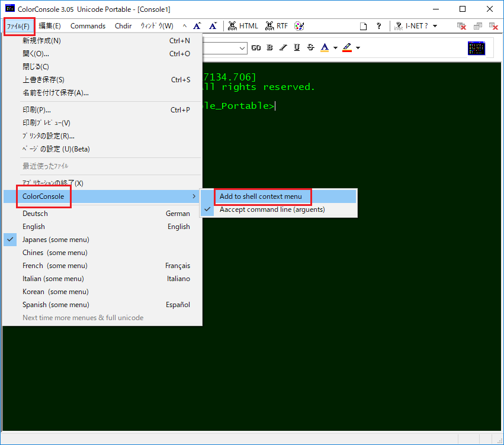
Task: Increase the console font size
Action: pyautogui.click(x=197, y=26)
